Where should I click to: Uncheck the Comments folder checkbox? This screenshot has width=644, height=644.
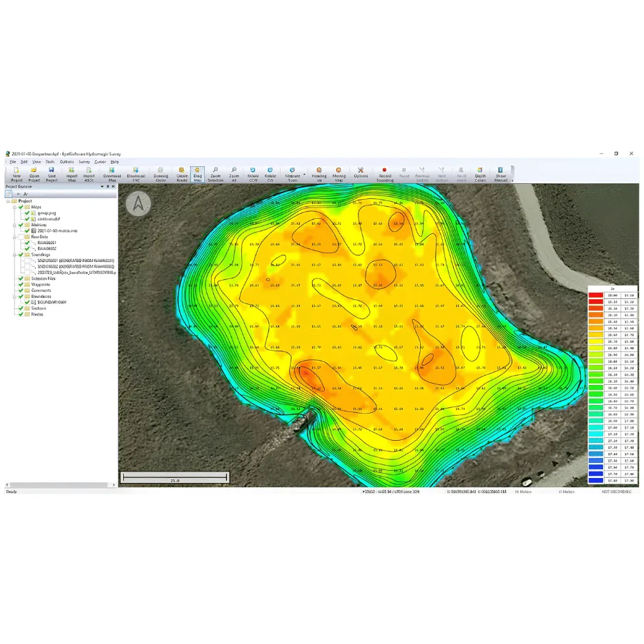[x=21, y=291]
